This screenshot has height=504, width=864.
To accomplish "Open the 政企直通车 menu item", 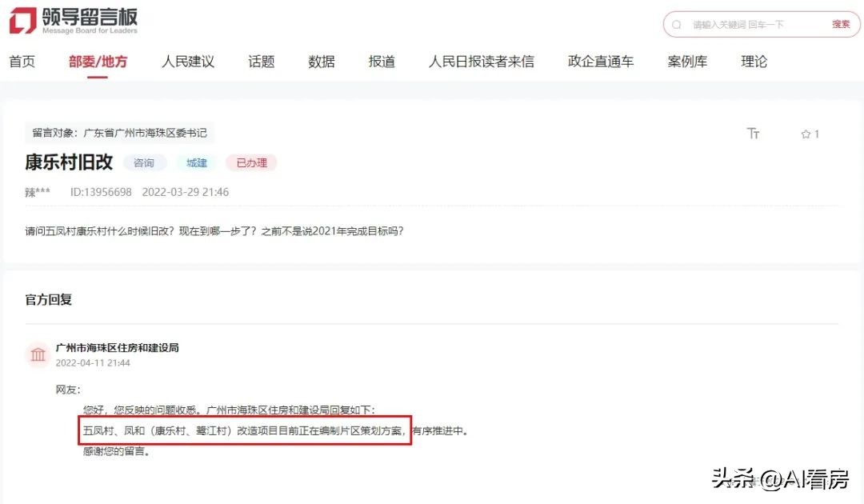I will pos(600,62).
